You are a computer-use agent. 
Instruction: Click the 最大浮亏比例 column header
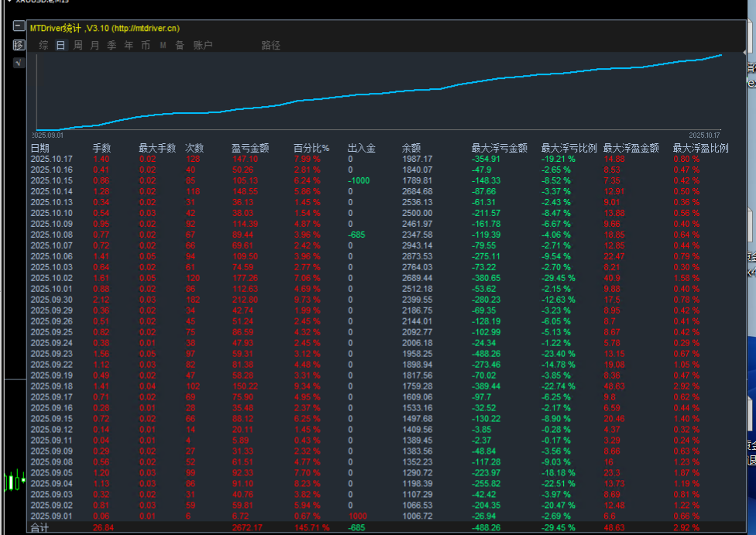coord(569,148)
